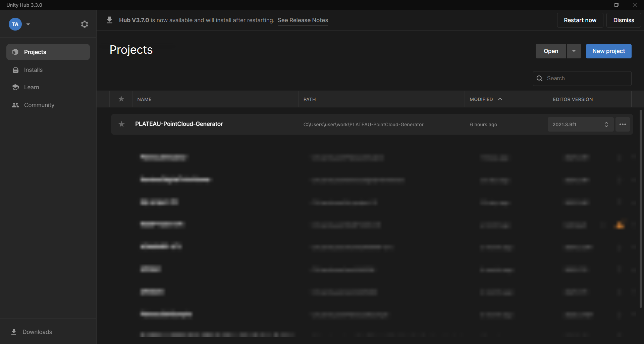Favorite the PLATEAU-PointCloud-Generator project star
Screen dimensions: 644x344
pos(121,125)
